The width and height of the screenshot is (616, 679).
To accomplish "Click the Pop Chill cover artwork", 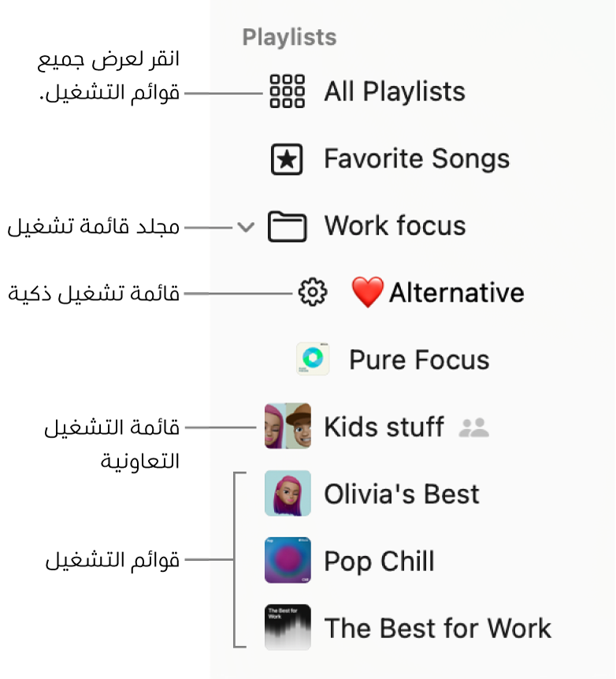I will (x=288, y=560).
